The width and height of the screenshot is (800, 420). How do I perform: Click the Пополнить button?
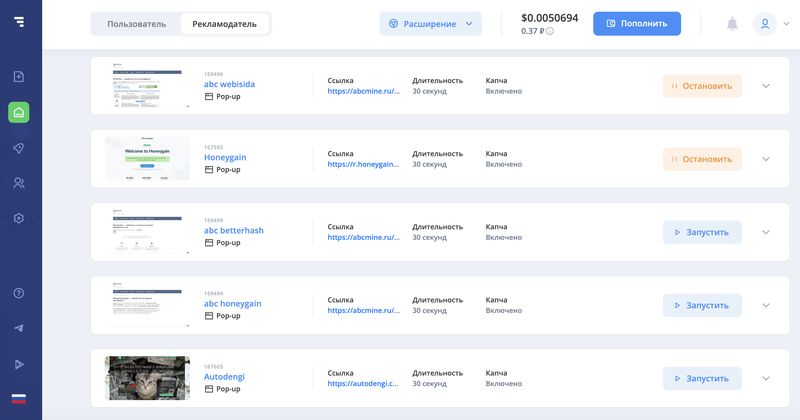pyautogui.click(x=636, y=24)
